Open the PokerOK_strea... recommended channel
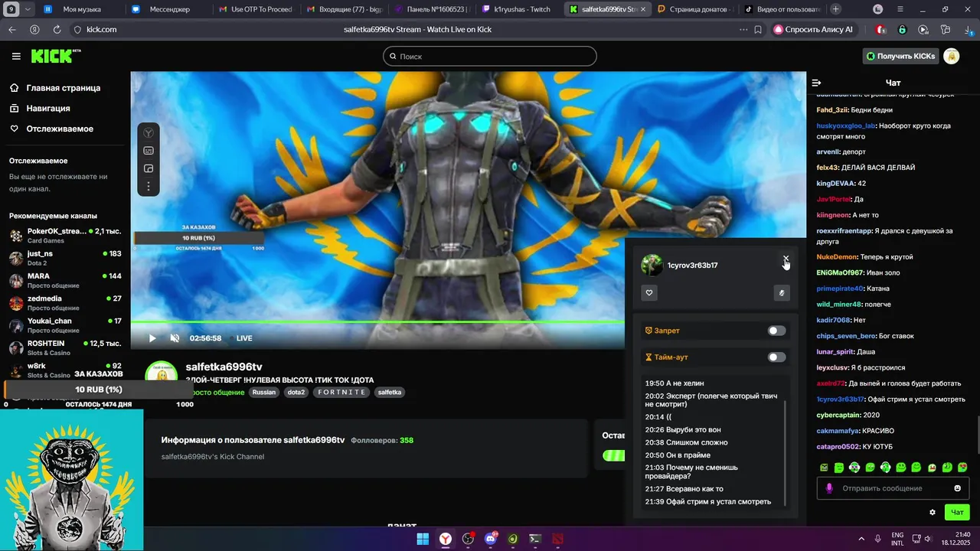 click(65, 235)
